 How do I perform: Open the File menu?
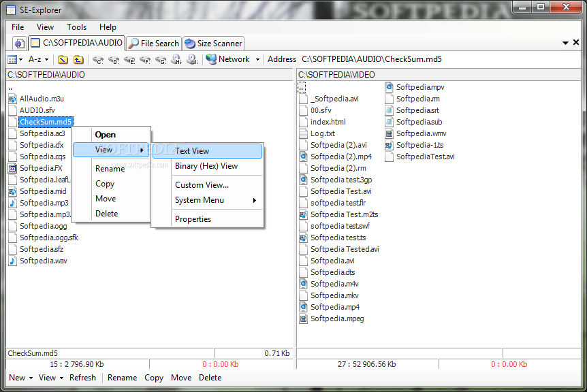(x=18, y=27)
